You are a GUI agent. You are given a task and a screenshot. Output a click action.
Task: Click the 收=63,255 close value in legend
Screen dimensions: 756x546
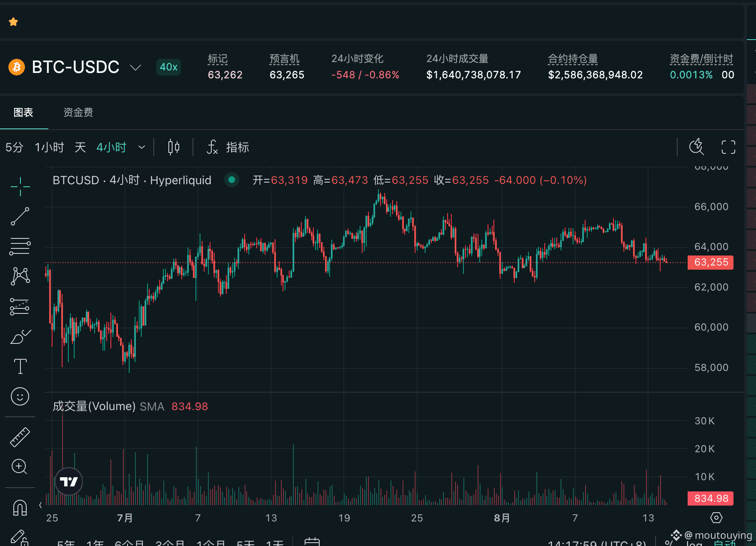pos(461,180)
